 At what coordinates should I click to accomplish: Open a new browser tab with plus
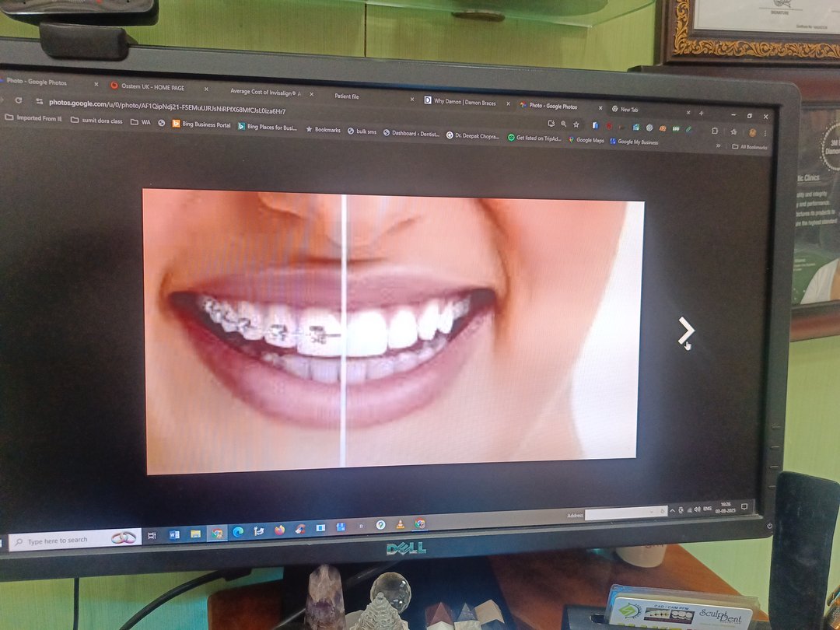pos(702,113)
